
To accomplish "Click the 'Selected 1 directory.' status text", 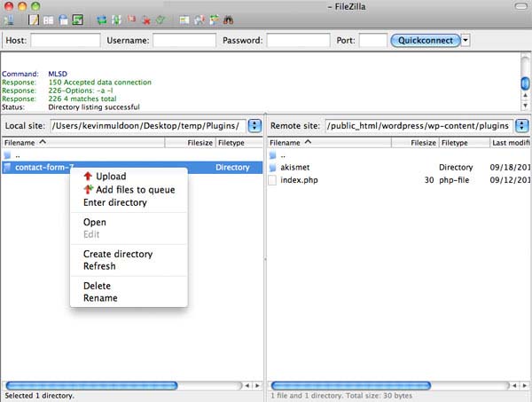I will 39,396.
